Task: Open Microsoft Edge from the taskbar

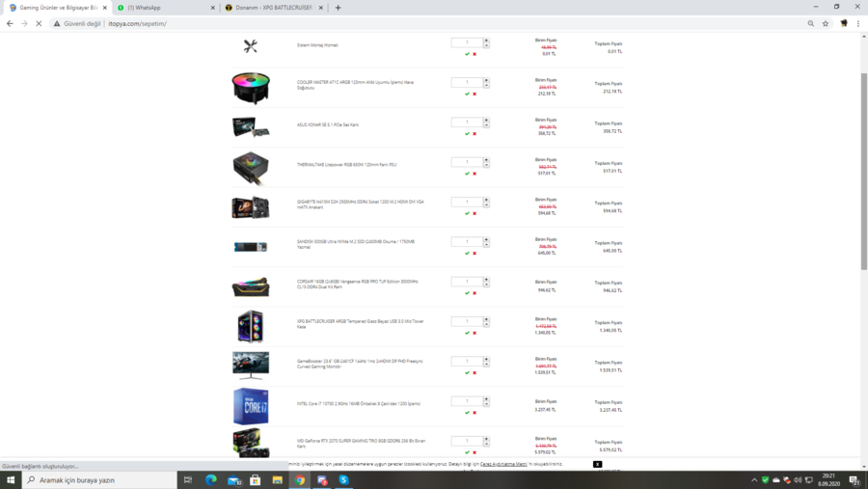Action: 211,480
